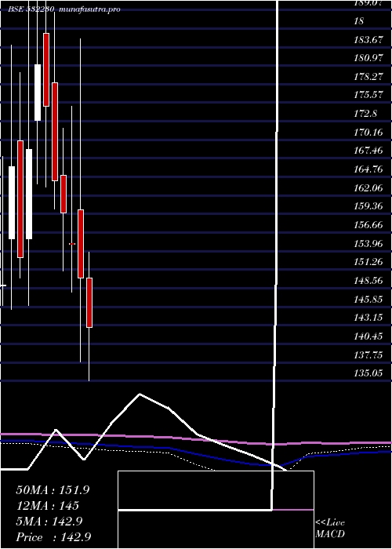Click the 162.06 price axis label

click(368, 188)
